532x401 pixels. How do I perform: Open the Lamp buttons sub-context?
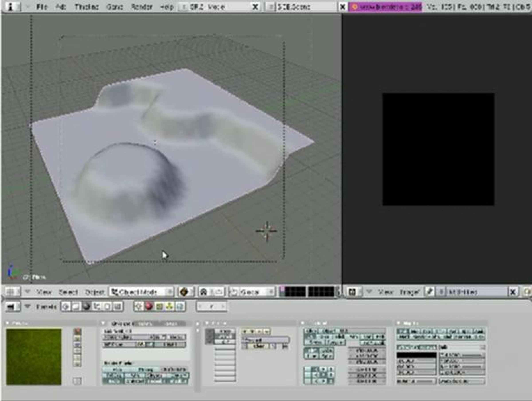point(139,306)
